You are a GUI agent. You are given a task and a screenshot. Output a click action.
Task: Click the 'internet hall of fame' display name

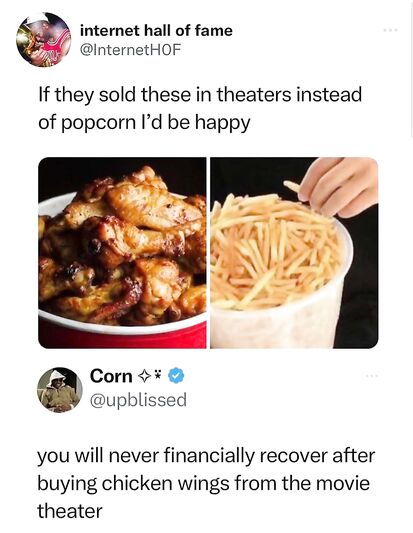[x=156, y=31]
